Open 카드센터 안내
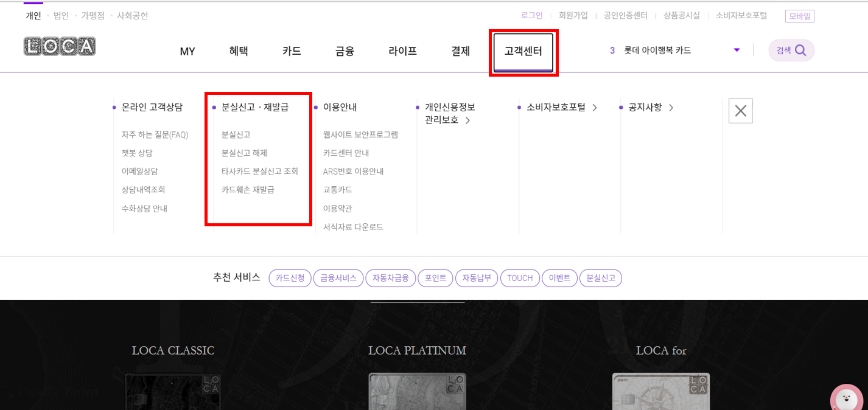The image size is (868, 410). [346, 153]
